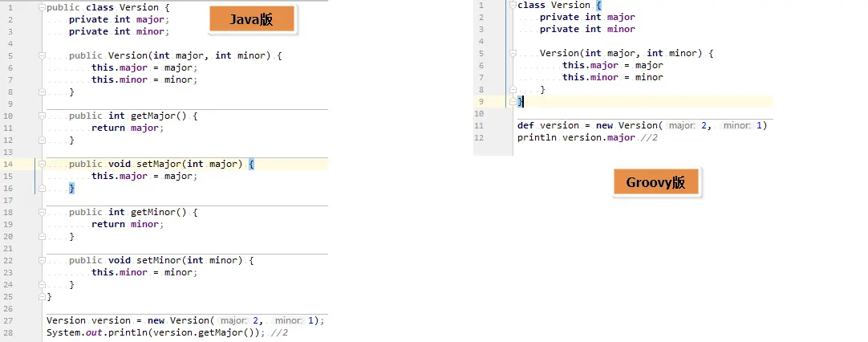The width and height of the screenshot is (868, 342).
Task: Collapse the Java constructor fold marker on line 5
Action: click(x=42, y=56)
